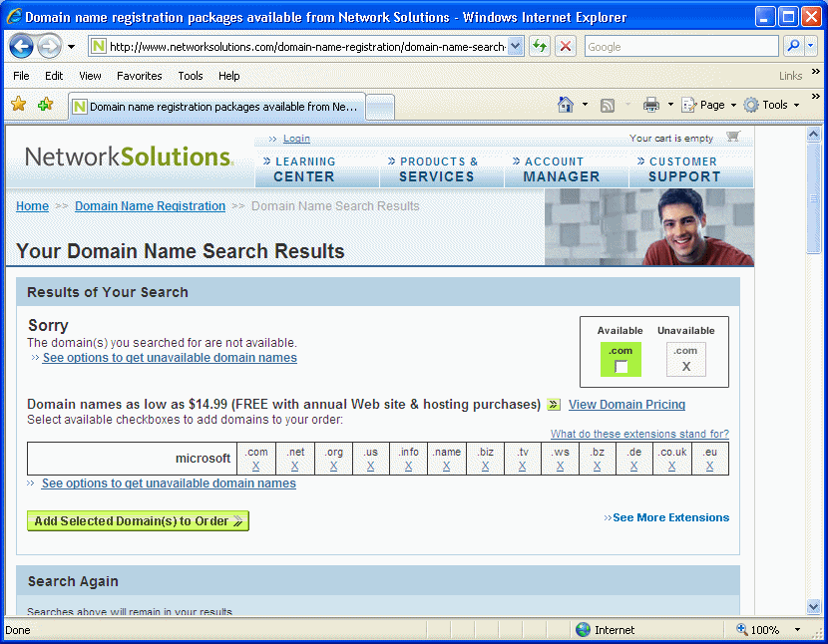828x644 pixels.
Task: Open the Products & Services navigation tab
Action: 442,168
